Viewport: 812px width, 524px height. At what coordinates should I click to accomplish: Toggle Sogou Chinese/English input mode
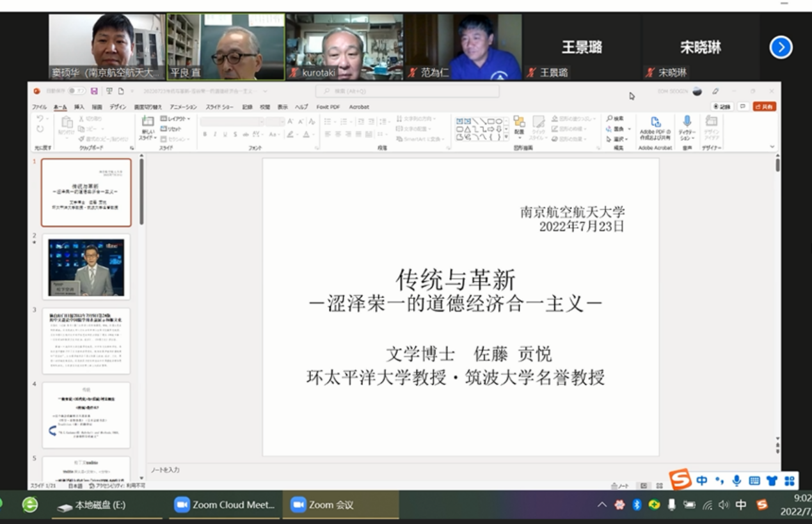coord(702,480)
